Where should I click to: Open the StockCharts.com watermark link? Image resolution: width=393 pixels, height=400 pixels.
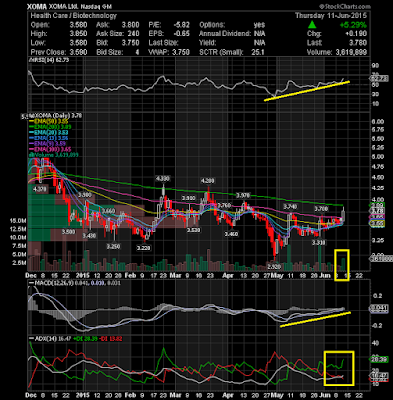pos(345,6)
